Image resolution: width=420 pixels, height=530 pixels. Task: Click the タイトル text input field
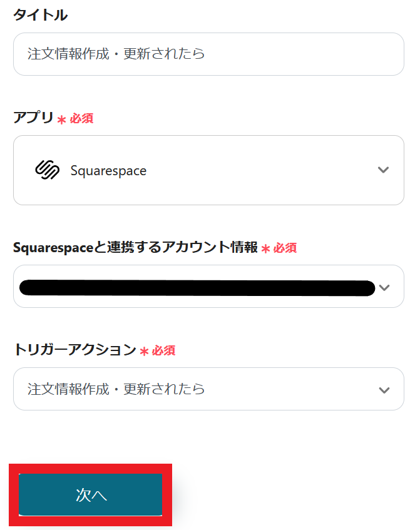coord(208,54)
